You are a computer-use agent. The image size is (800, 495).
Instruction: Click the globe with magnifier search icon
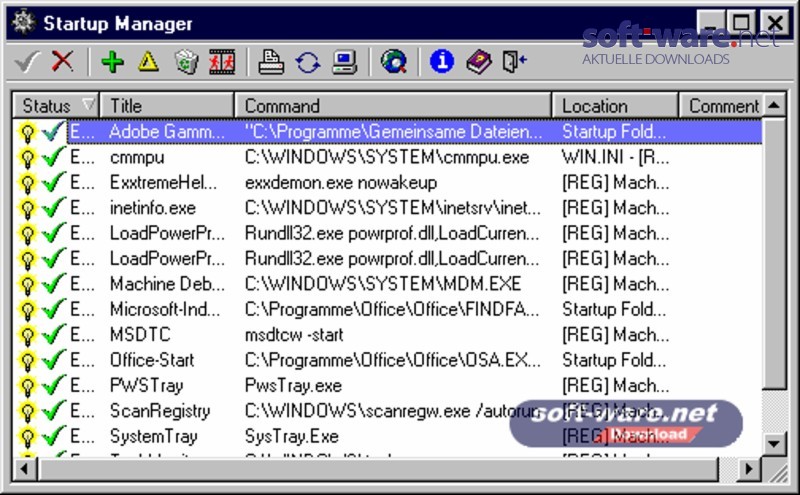[x=393, y=62]
